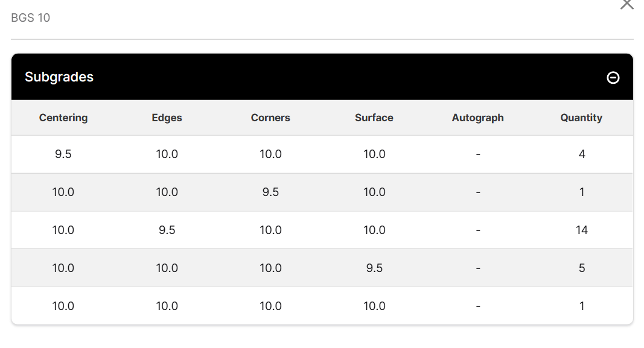Click the 9.5 Centering value
The width and height of the screenshot is (644, 348).
(x=63, y=154)
